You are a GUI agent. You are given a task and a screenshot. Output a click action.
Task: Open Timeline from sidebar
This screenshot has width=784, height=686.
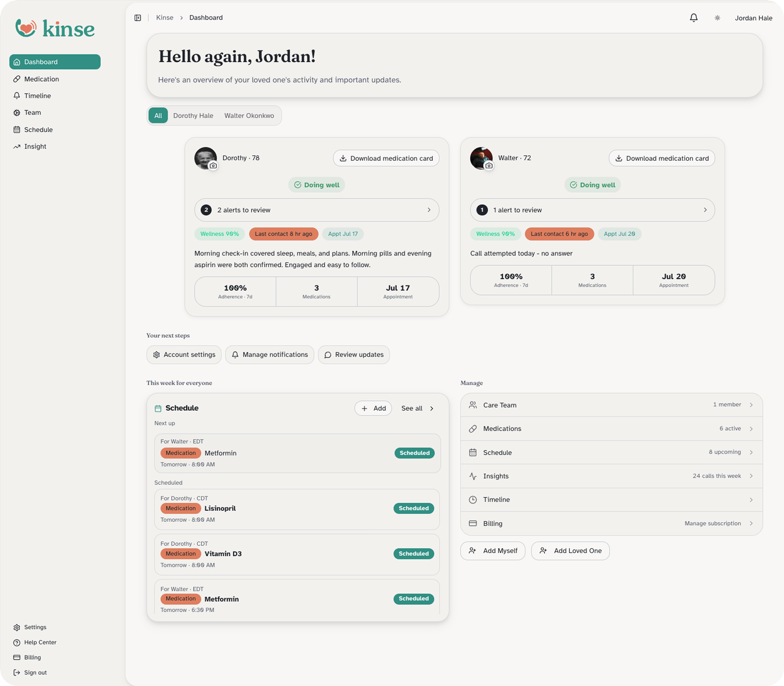pos(55,96)
